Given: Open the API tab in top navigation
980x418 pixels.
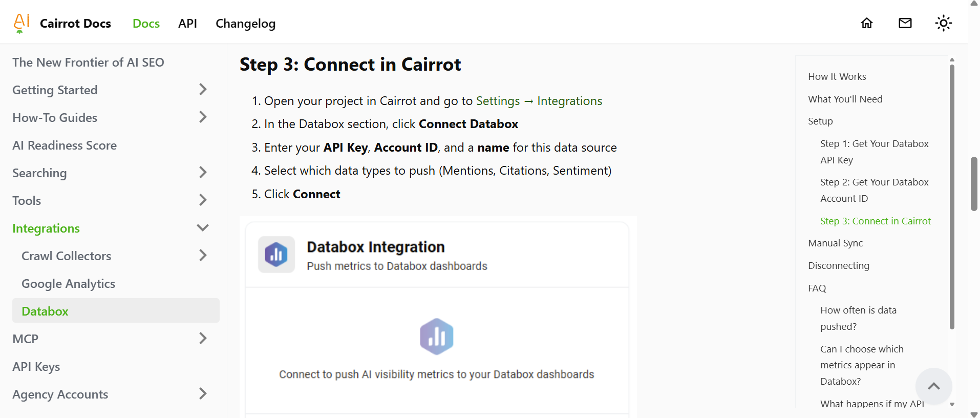Looking at the screenshot, I should 187,24.
